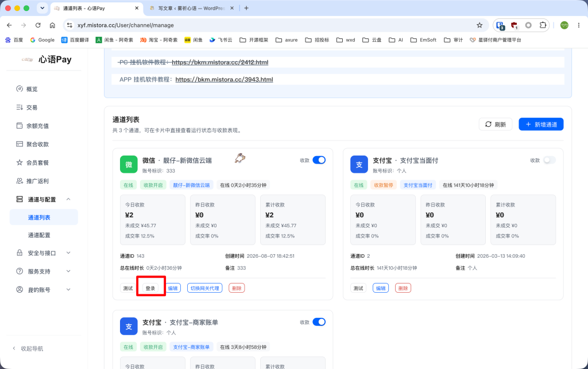
Task: Open the PC 挂机软件教程 link
Action: point(220,62)
